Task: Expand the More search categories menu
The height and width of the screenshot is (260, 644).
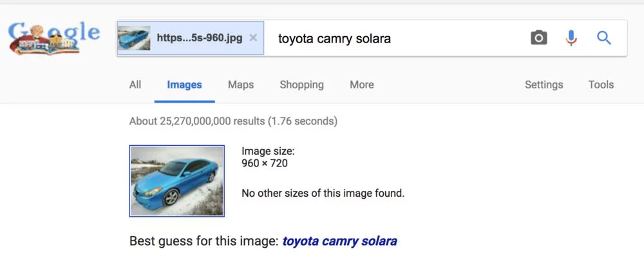Action: 361,85
